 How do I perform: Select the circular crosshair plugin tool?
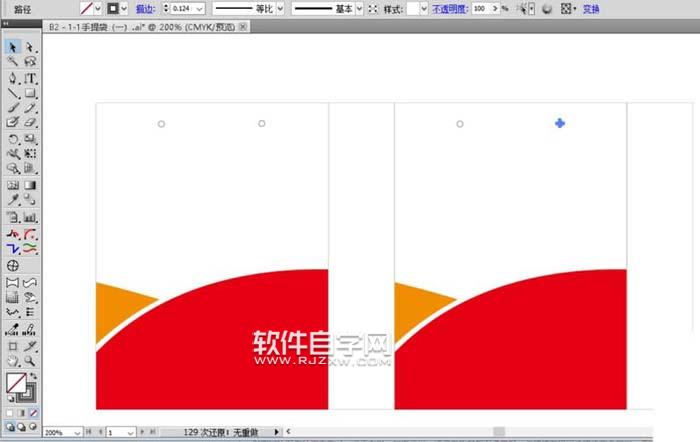click(12, 266)
